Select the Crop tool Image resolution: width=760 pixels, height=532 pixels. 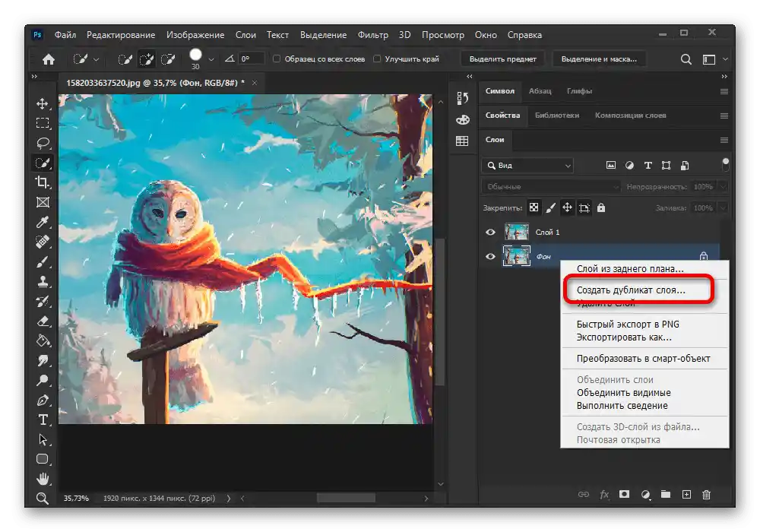point(43,182)
